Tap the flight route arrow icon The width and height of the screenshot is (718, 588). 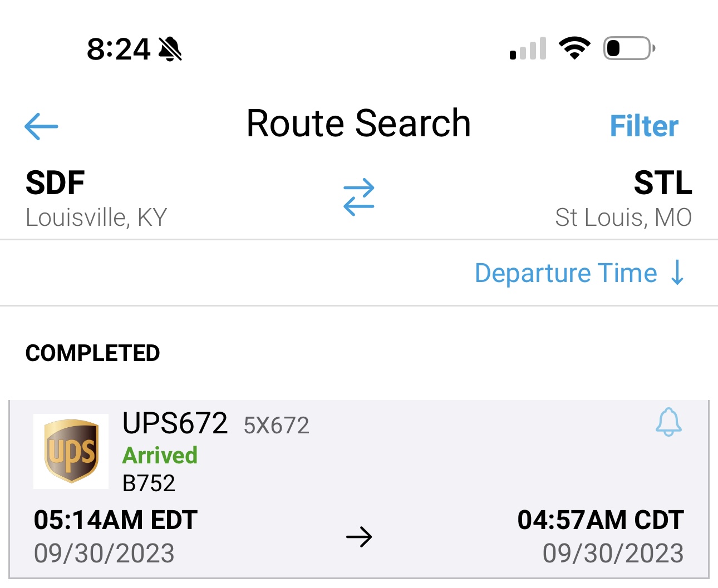tap(359, 537)
